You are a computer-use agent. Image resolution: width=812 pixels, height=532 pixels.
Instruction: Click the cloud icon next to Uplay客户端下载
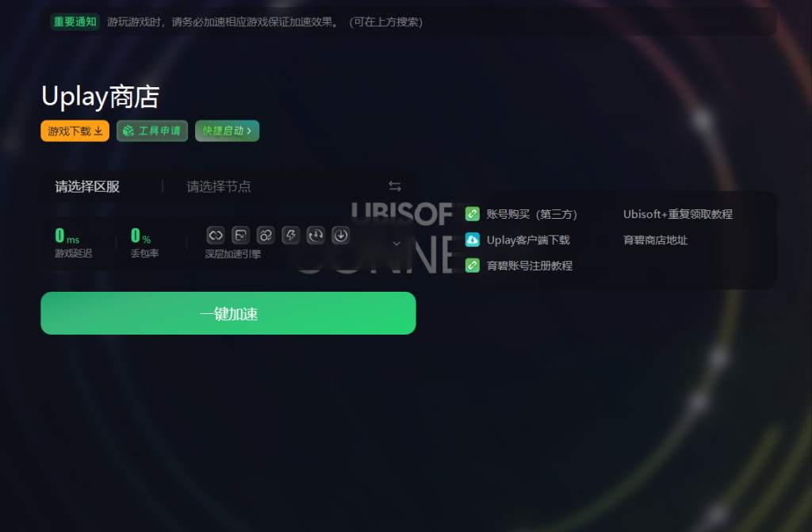coord(473,240)
